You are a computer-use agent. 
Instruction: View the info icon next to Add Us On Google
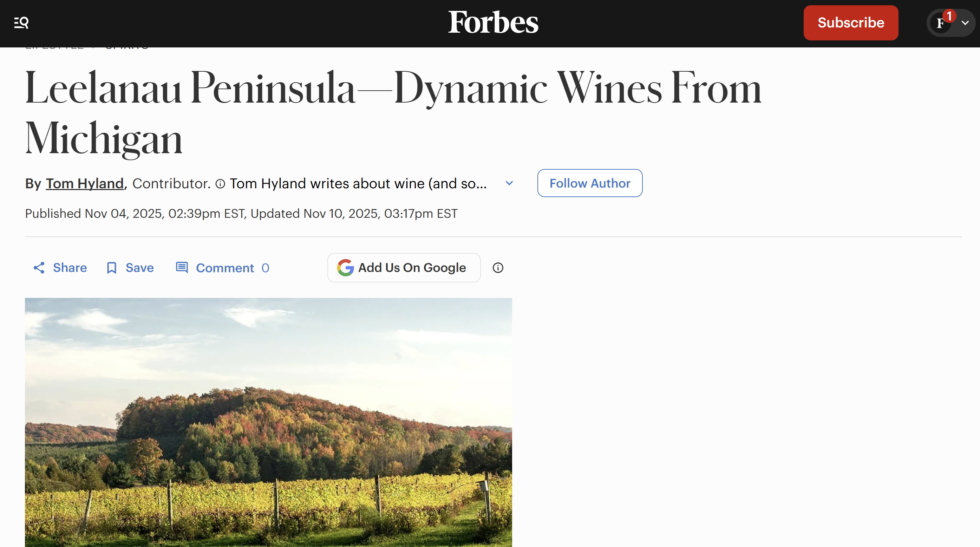point(498,268)
